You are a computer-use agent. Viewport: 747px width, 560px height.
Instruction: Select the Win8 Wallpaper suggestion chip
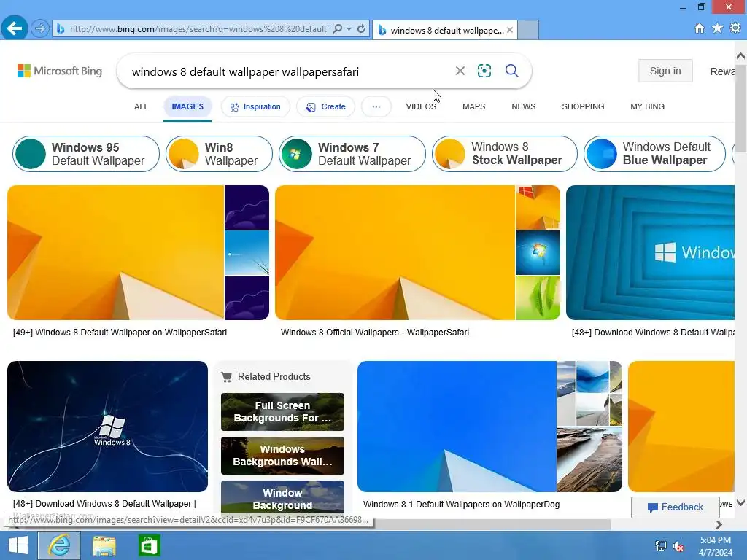[219, 154]
